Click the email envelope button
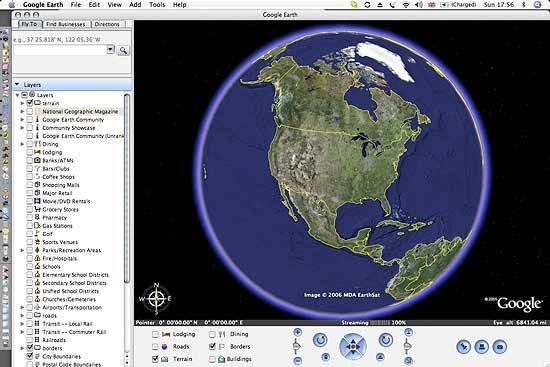This screenshot has height=367, width=550. point(499,347)
